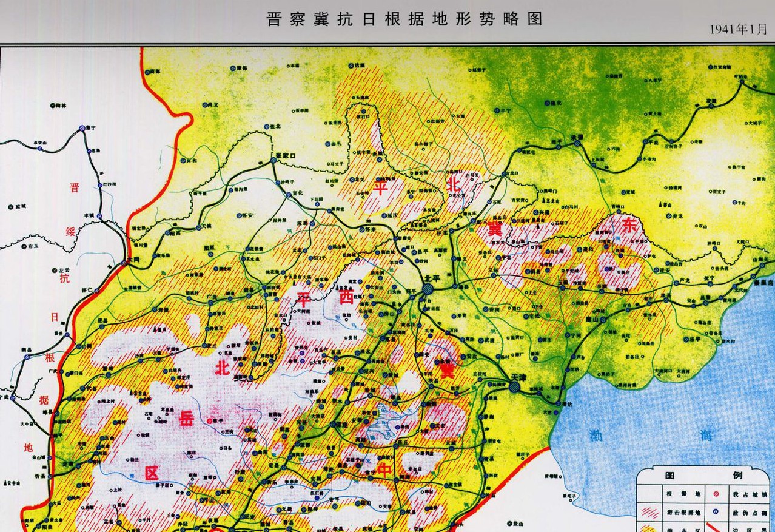Select the 大同 city symbol
775x532 pixels.
[124, 263]
